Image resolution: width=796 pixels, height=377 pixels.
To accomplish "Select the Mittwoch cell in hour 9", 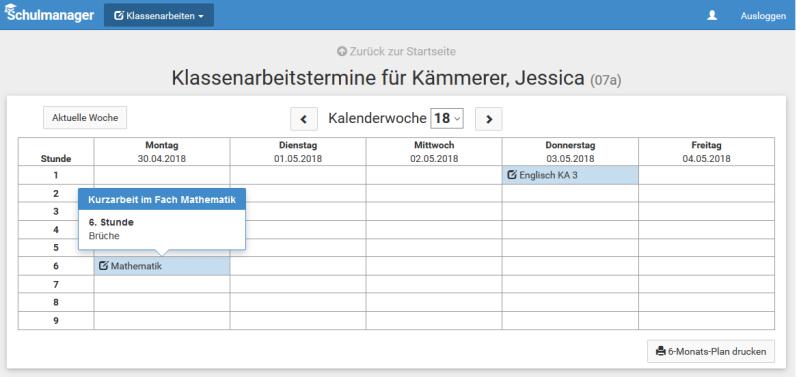I will coord(434,321).
